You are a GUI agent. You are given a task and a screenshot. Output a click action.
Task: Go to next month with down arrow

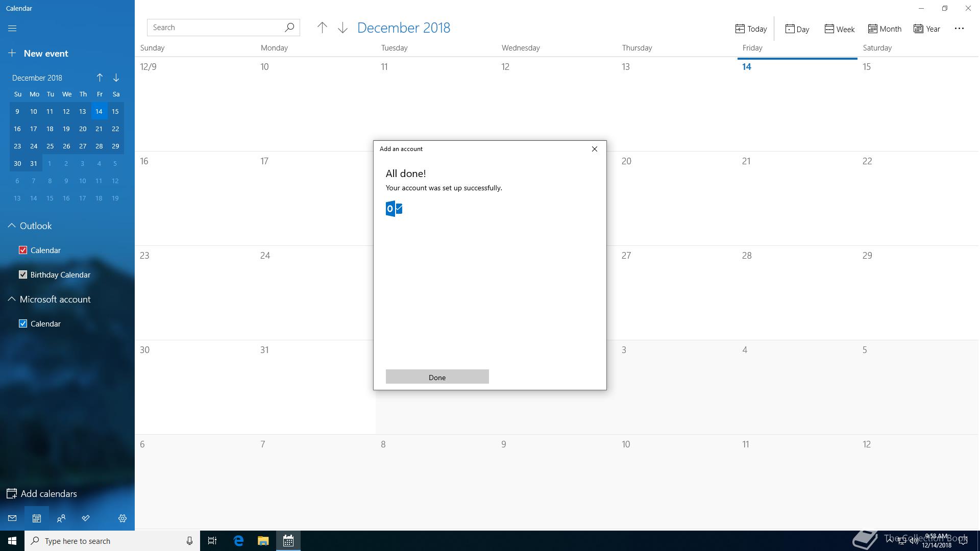[x=342, y=28]
